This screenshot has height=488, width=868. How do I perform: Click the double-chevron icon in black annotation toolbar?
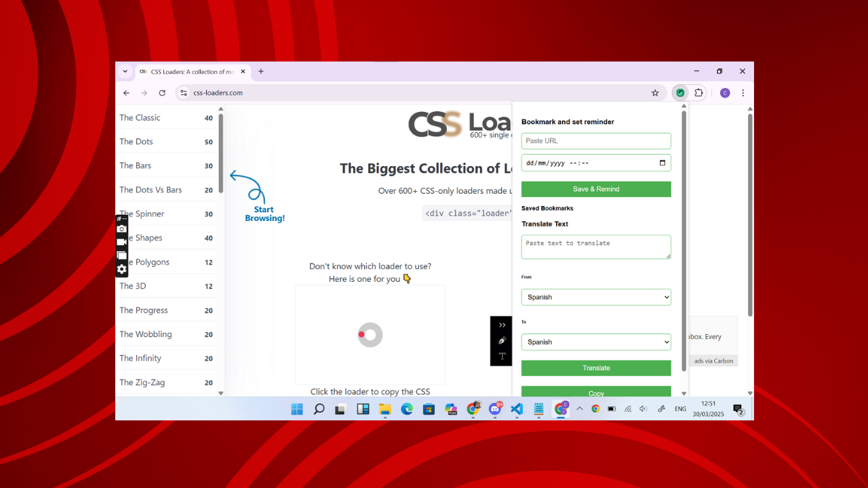coord(502,325)
